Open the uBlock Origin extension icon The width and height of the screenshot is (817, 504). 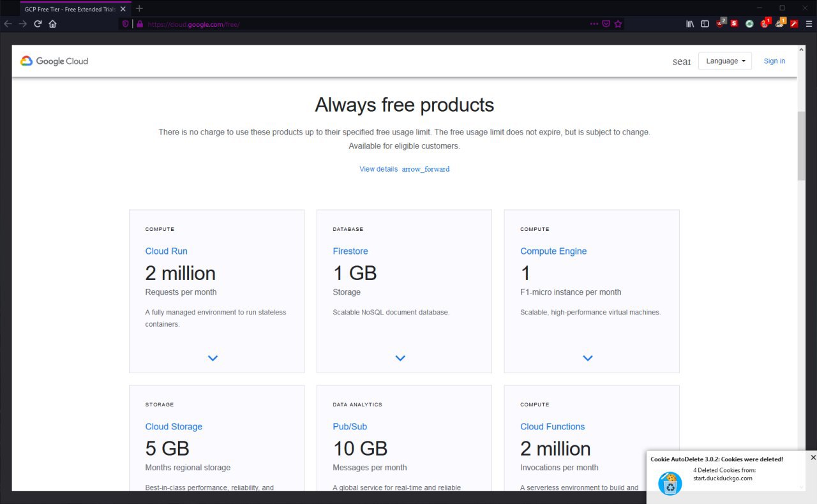[721, 23]
